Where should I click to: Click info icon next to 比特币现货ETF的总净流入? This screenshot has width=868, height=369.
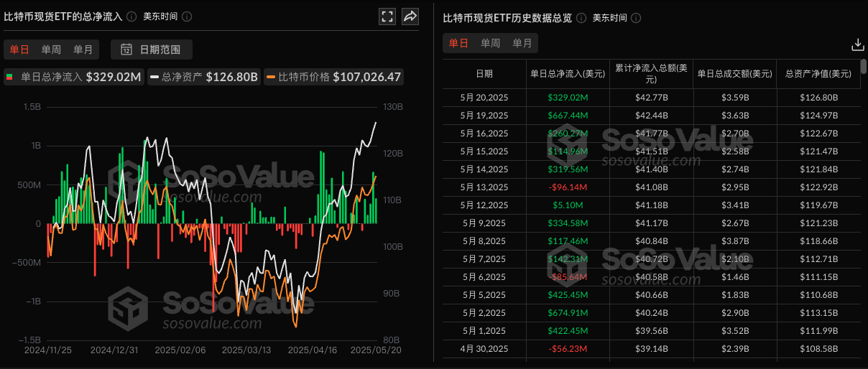click(131, 17)
